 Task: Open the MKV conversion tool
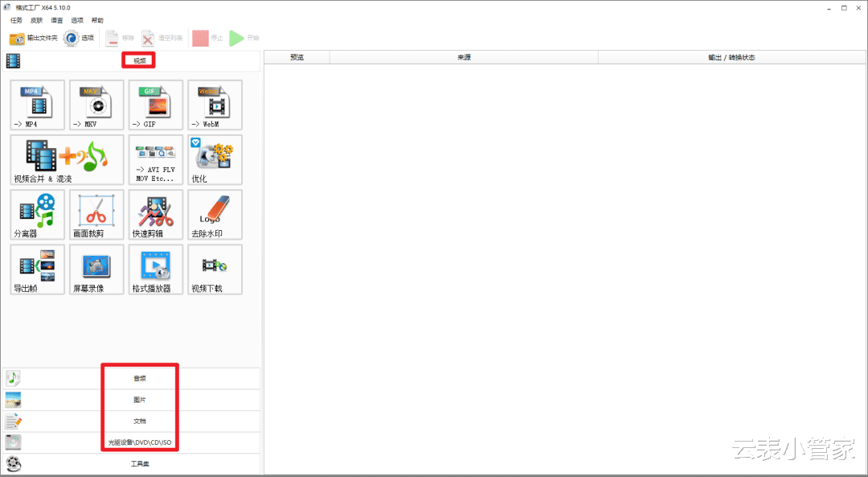pyautogui.click(x=97, y=105)
